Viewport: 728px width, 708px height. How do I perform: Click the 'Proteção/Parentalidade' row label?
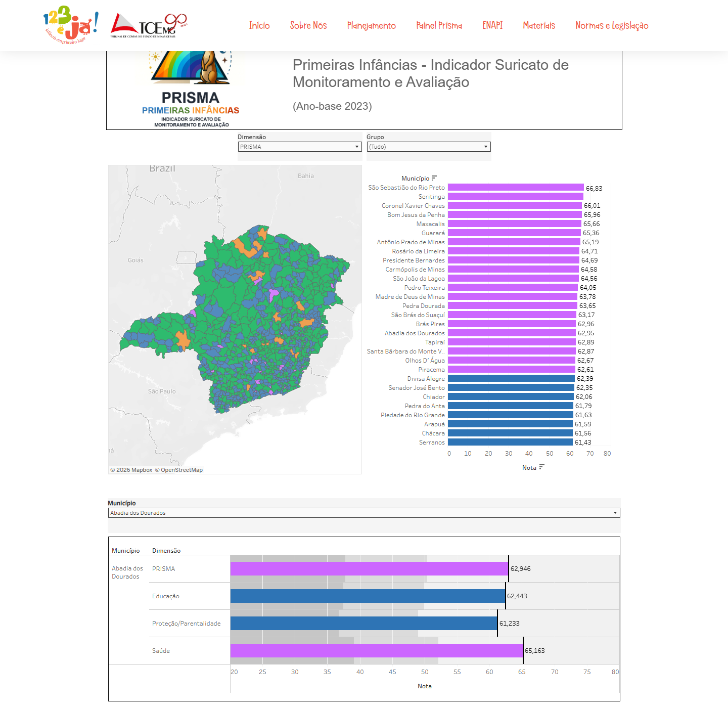187,624
